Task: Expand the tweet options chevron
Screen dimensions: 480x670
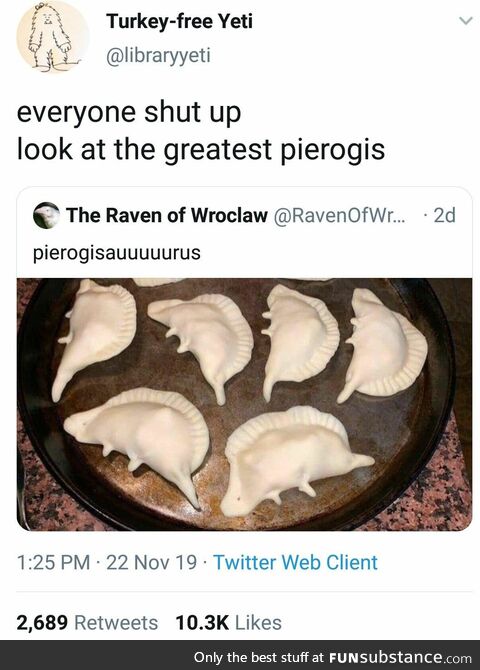Action: (466, 21)
